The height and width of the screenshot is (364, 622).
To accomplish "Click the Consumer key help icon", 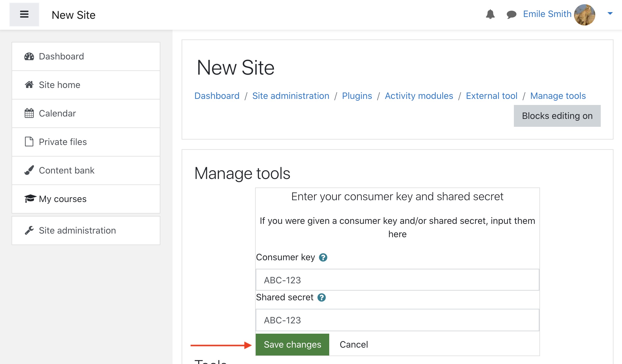I will point(323,258).
